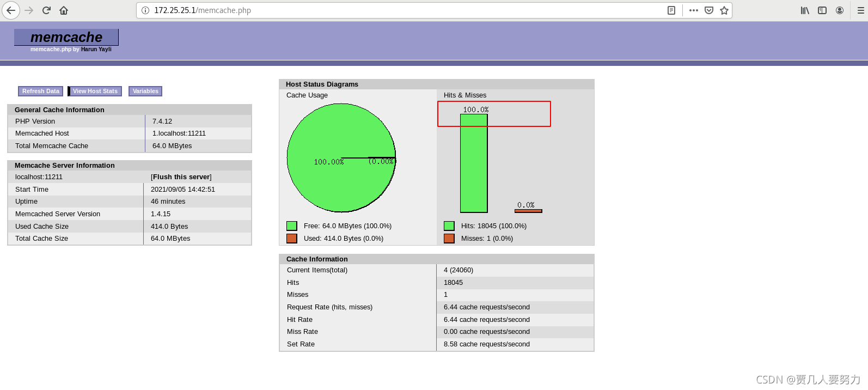
Task: Click orange Used cache legend swatch
Action: pos(292,239)
